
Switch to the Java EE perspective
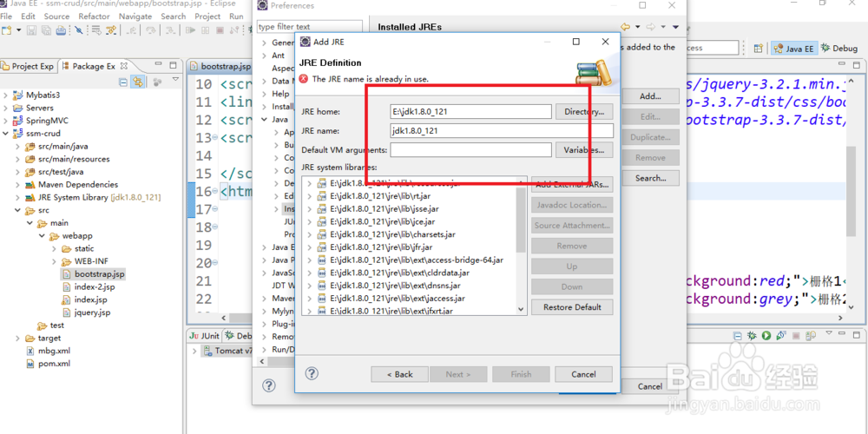click(x=794, y=48)
